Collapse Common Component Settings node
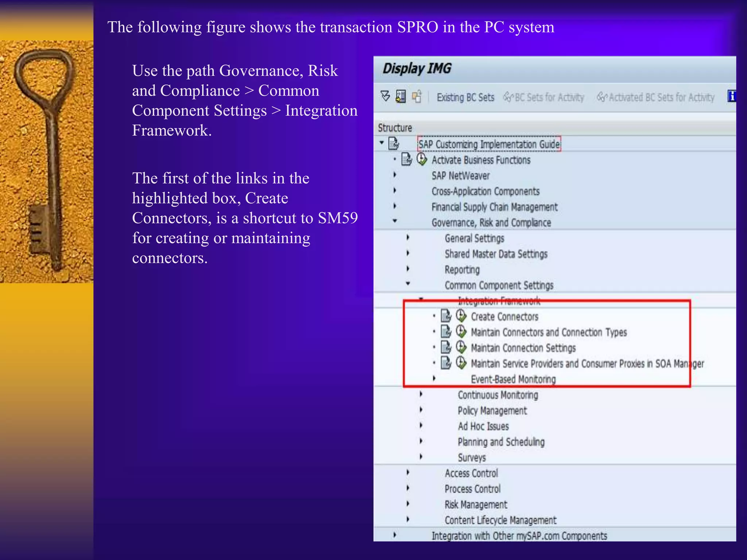 coord(408,284)
